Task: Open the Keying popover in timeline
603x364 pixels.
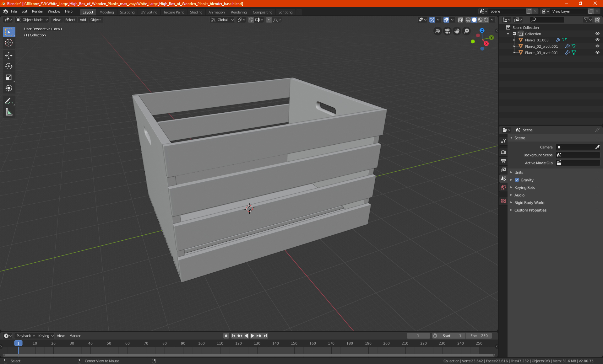Action: pyautogui.click(x=46, y=336)
